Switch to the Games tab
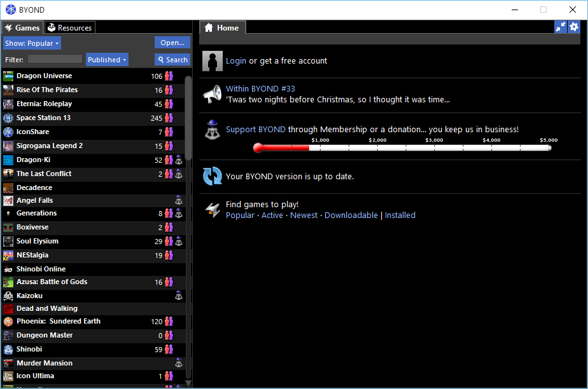 click(x=22, y=28)
